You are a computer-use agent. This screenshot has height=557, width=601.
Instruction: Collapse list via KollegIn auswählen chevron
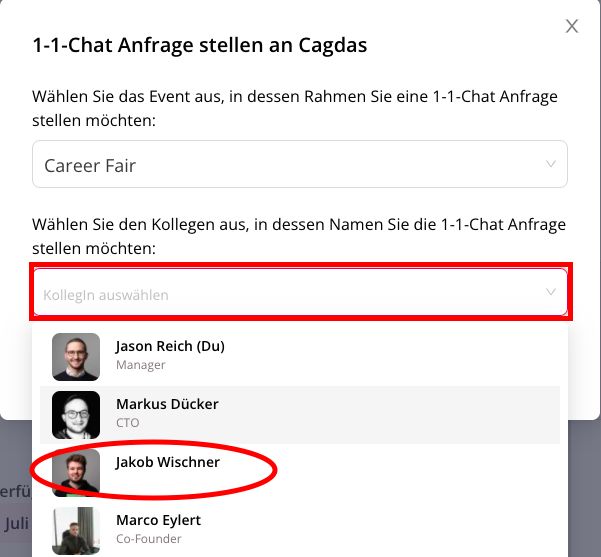click(x=551, y=292)
